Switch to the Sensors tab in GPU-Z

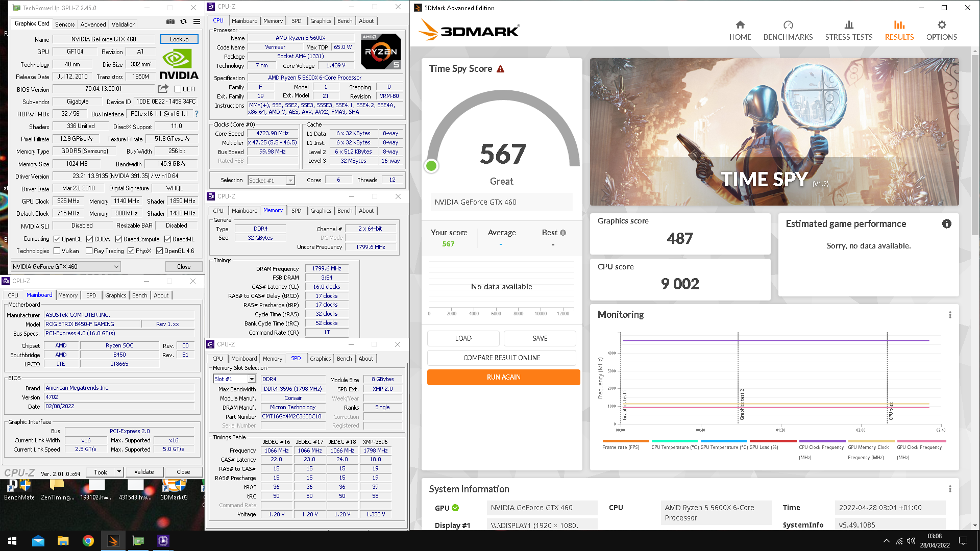pos(65,24)
